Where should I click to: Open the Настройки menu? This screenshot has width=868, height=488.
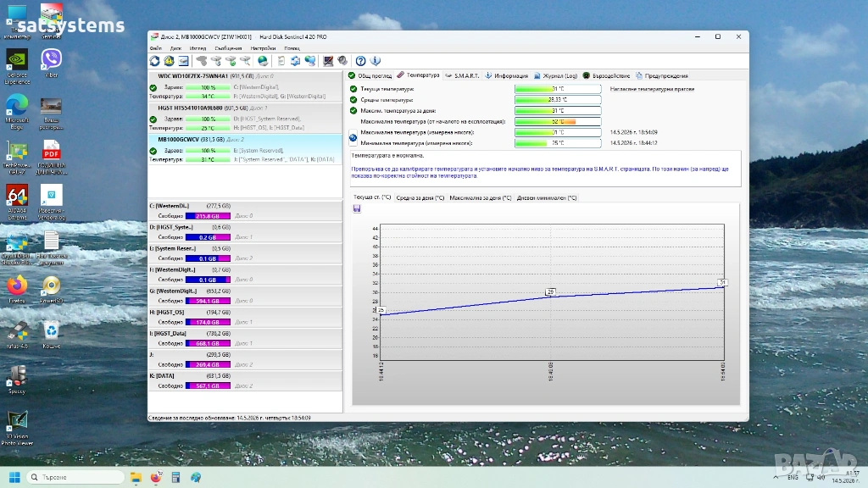[x=263, y=48]
